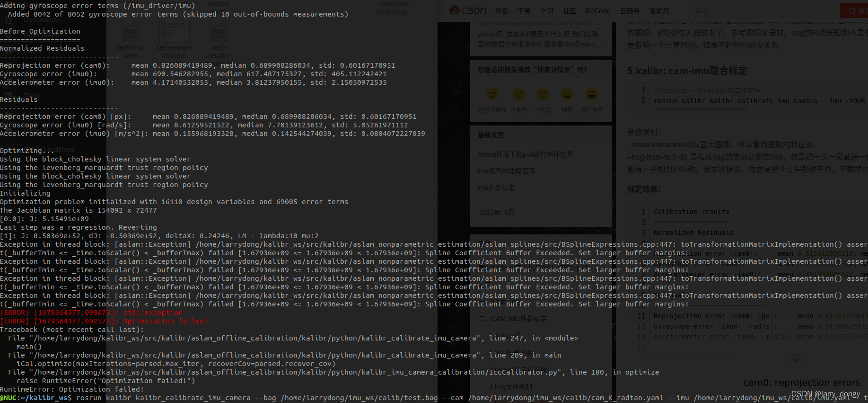Click 'The Jacobian matrix is 154092 x 72477'

tap(79, 210)
